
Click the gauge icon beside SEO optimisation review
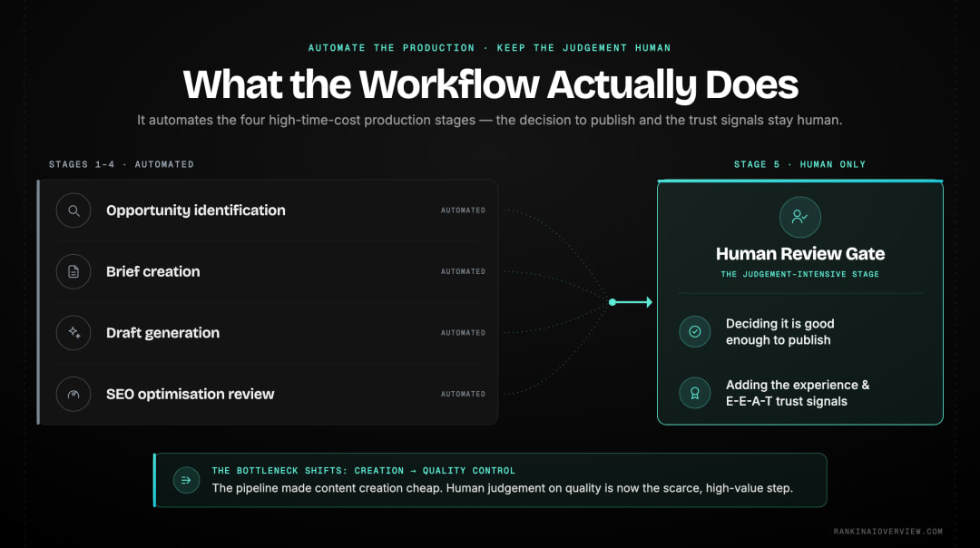point(73,395)
